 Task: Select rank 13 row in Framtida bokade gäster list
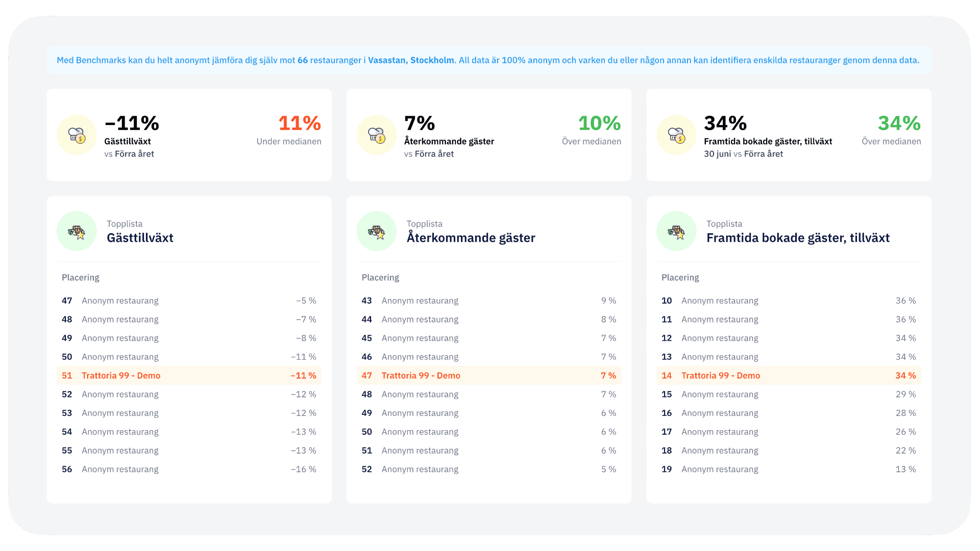789,357
